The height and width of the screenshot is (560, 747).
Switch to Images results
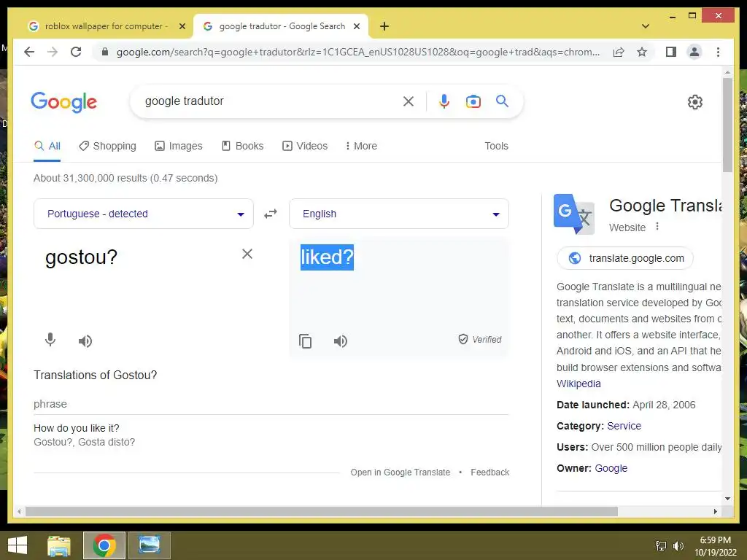click(179, 146)
